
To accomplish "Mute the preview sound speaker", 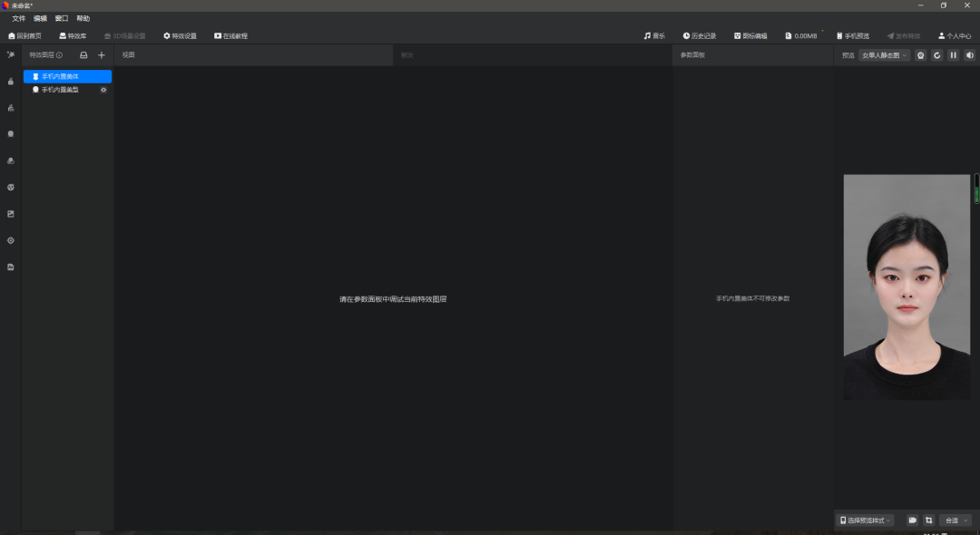I will click(x=969, y=55).
